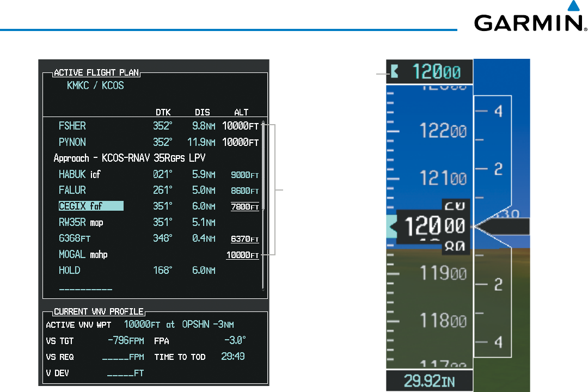Screen dimensions: 588x392
Task: Select the 6368FT altitude leg entry
Action: point(74,238)
